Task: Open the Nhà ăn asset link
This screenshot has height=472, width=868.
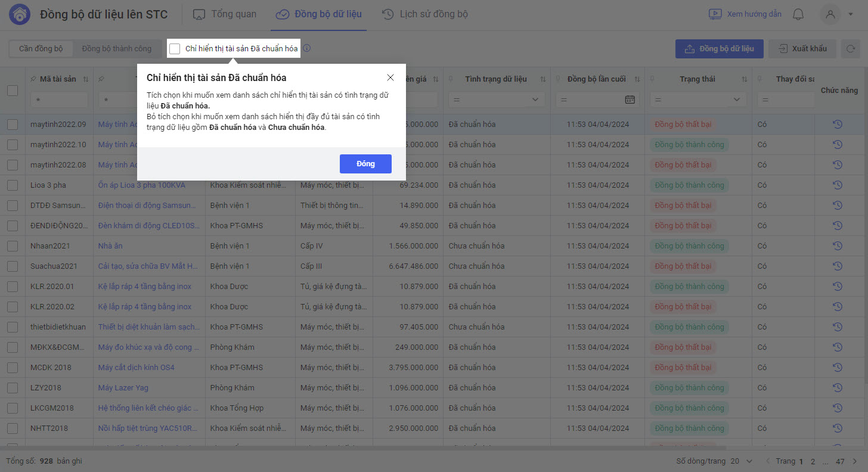Action: coord(110,246)
